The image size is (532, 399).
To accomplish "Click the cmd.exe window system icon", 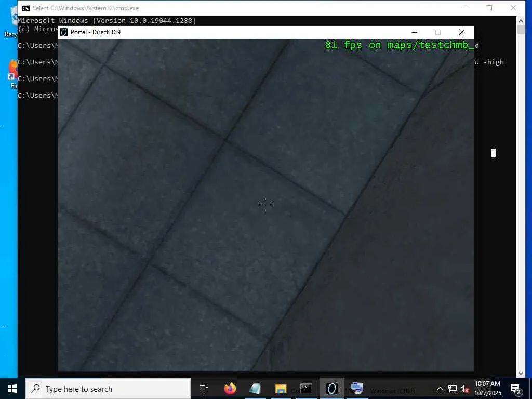I will point(26,8).
